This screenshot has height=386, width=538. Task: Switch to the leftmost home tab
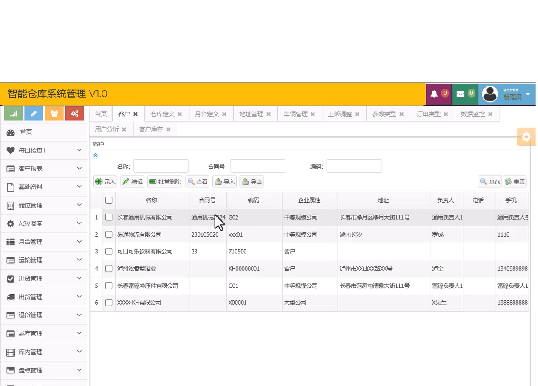pyautogui.click(x=101, y=114)
